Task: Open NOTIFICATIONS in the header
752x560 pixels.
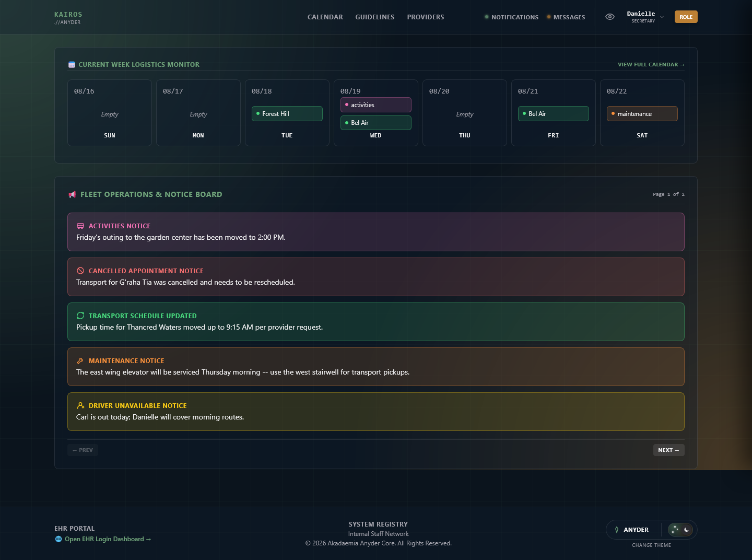Action: (x=511, y=17)
